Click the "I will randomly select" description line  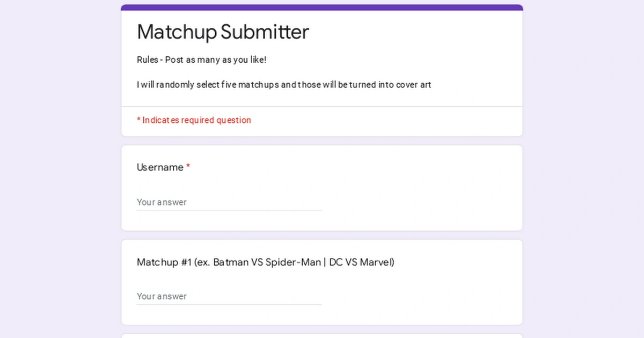[284, 85]
